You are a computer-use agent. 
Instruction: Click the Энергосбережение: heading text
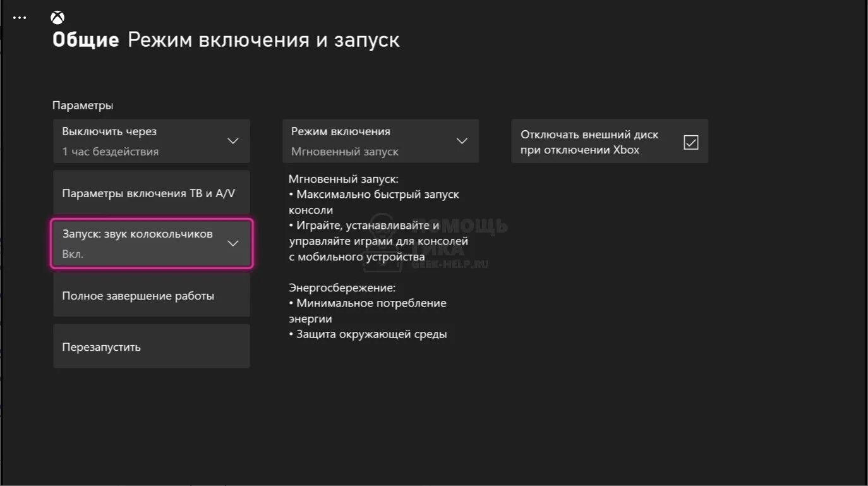[x=342, y=288]
